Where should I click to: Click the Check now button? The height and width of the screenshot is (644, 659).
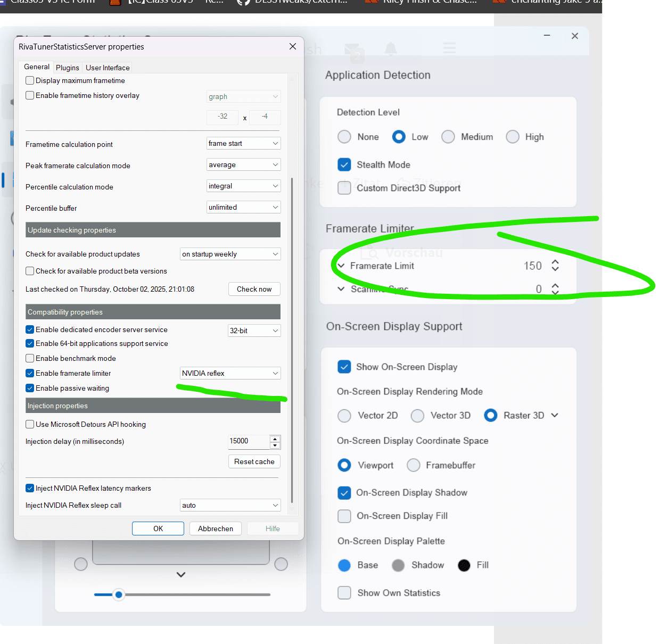tap(254, 289)
